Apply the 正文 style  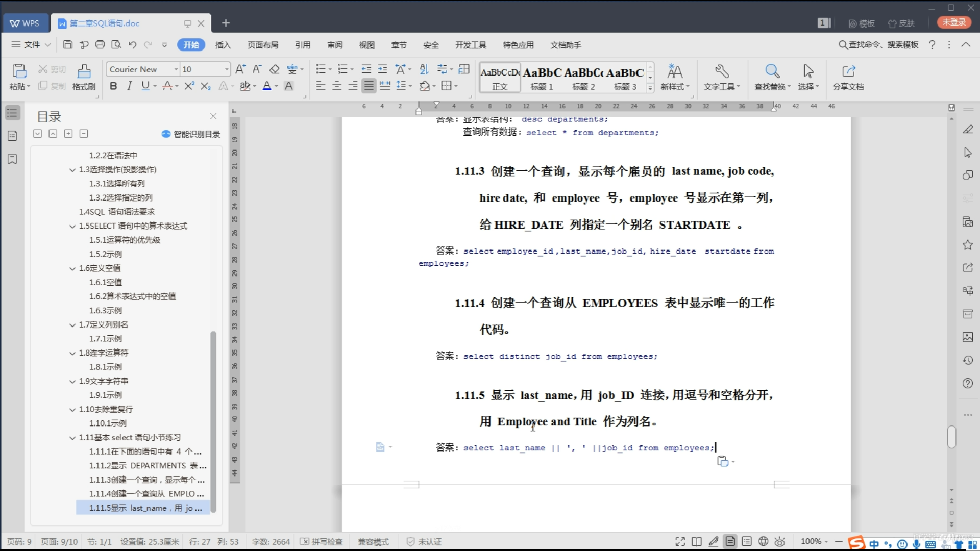[500, 78]
